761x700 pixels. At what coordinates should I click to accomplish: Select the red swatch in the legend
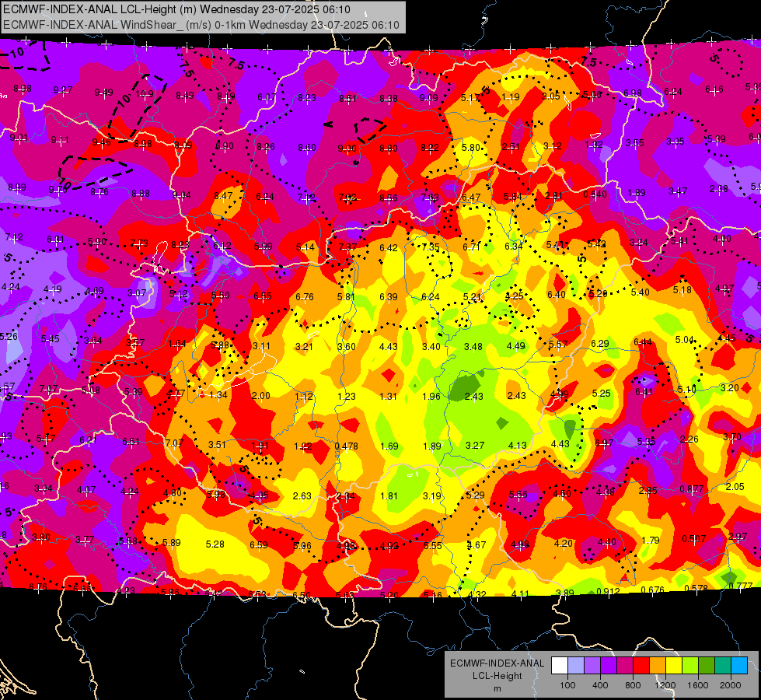click(641, 666)
